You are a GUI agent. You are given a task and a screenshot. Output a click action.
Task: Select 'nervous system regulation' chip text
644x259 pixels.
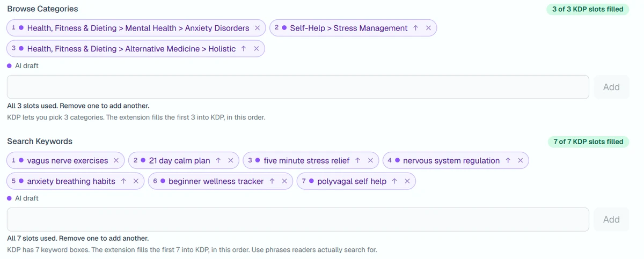451,160
